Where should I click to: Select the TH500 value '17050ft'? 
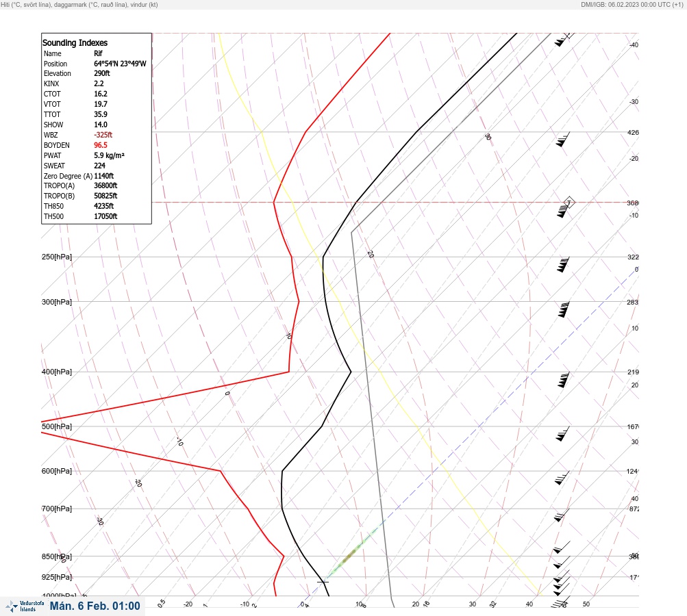point(105,216)
